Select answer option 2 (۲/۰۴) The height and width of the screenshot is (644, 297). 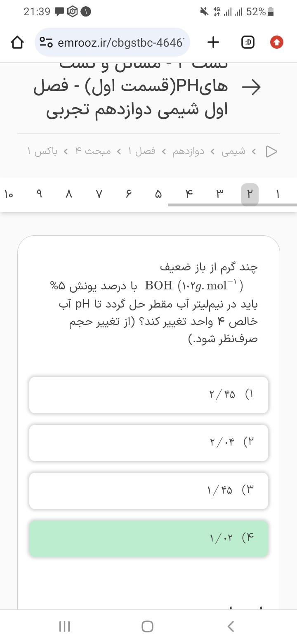point(148,443)
